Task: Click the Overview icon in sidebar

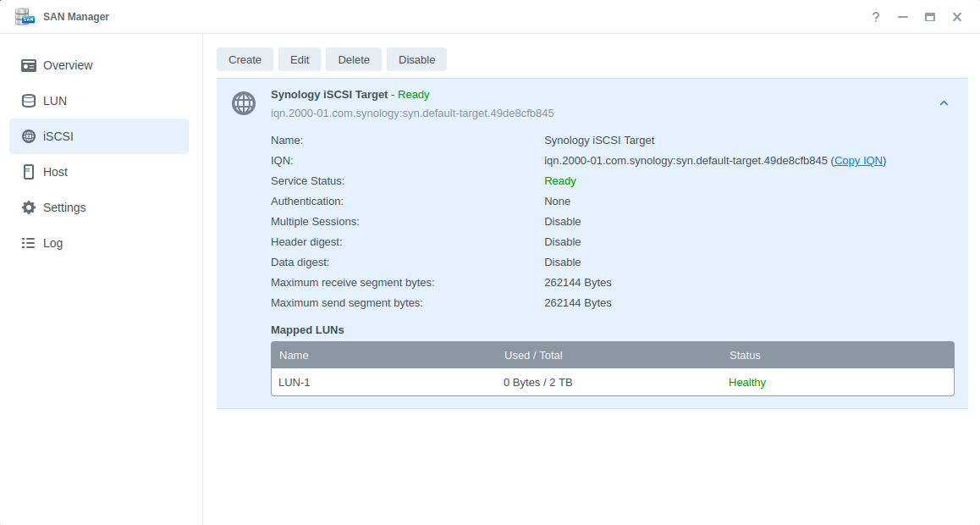Action: tap(29, 65)
